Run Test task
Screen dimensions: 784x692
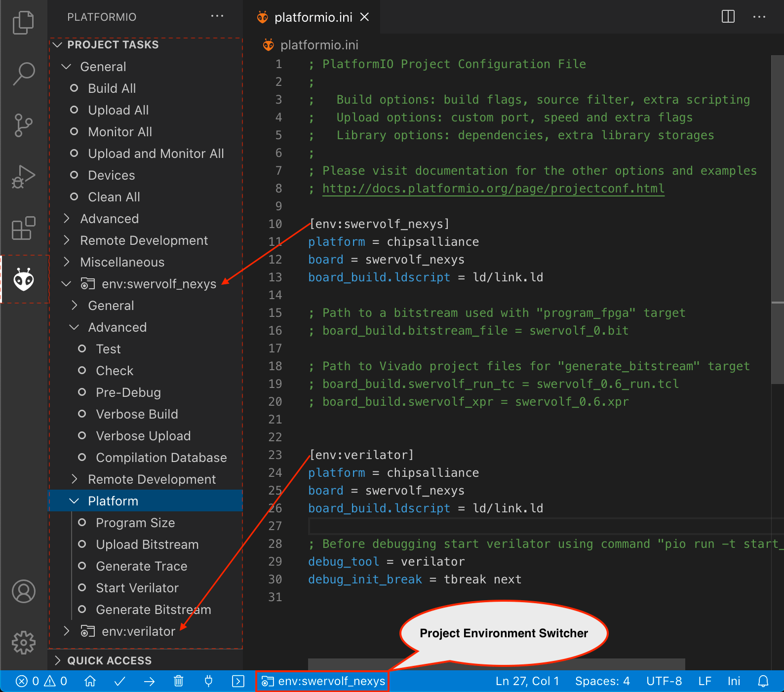146,349
